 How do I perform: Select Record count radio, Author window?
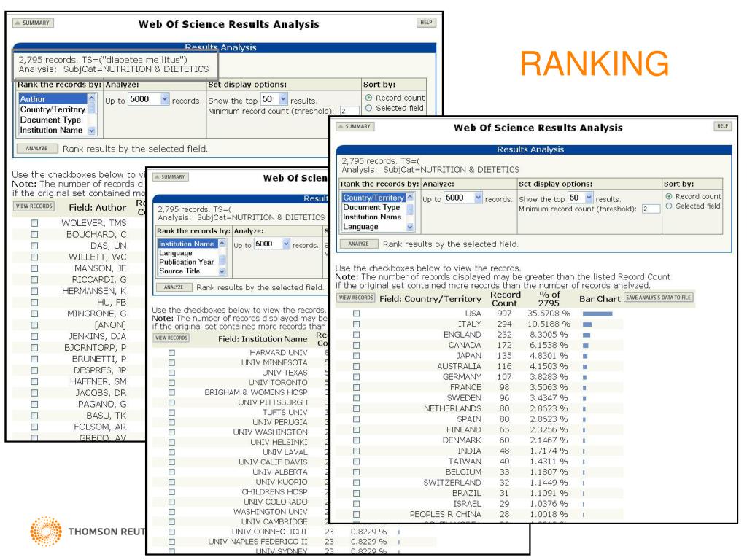pos(368,98)
